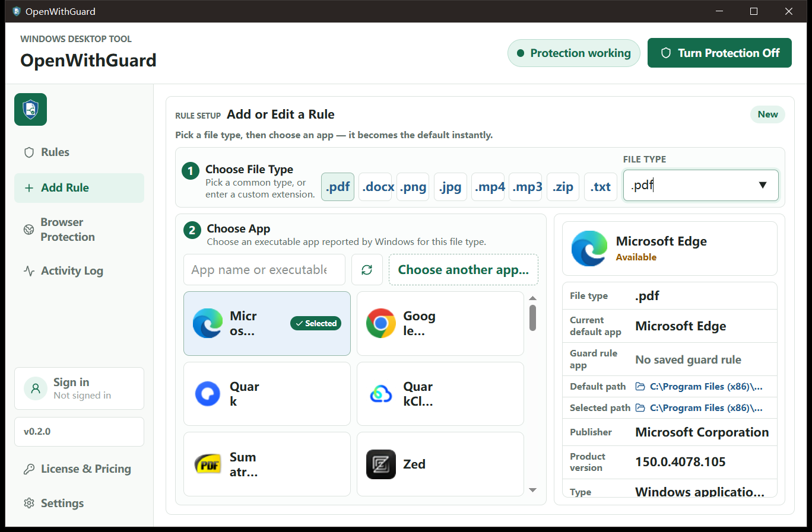
Task: Click the Windows applicatio... type value
Action: [700, 492]
